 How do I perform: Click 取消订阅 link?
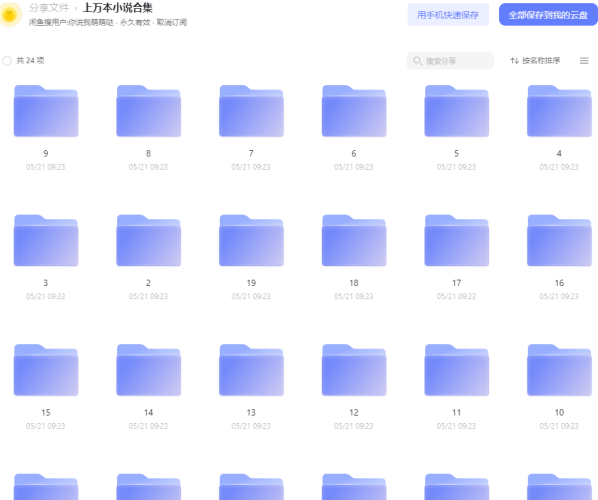[x=172, y=23]
